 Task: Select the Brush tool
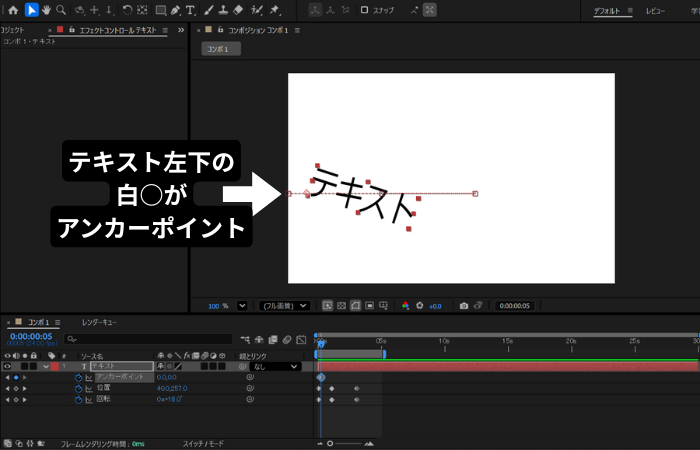tap(209, 10)
